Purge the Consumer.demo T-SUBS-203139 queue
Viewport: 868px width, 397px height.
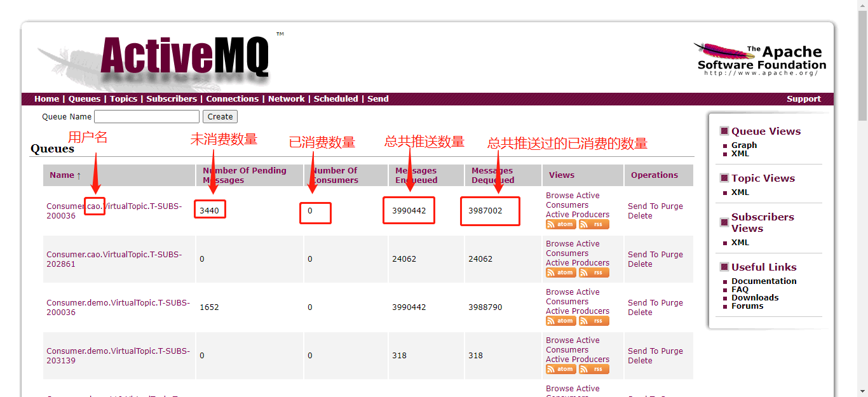click(672, 351)
